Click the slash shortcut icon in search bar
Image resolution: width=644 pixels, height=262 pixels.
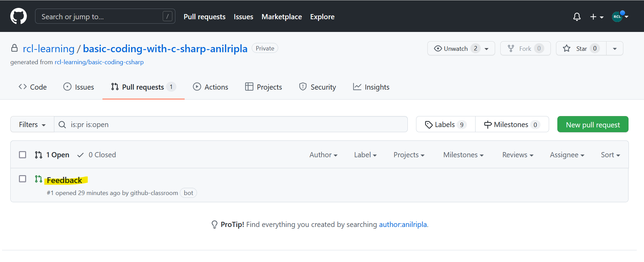point(167,16)
